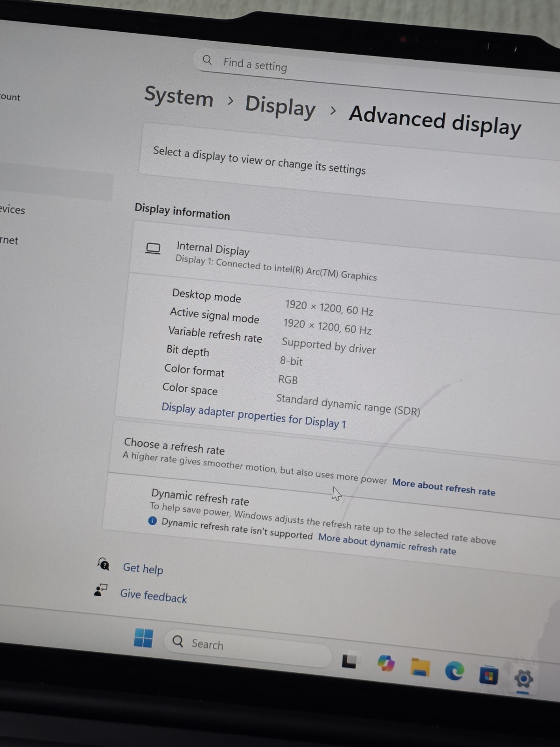
Task: Click the Dynamic refresh rate heading
Action: (200, 497)
